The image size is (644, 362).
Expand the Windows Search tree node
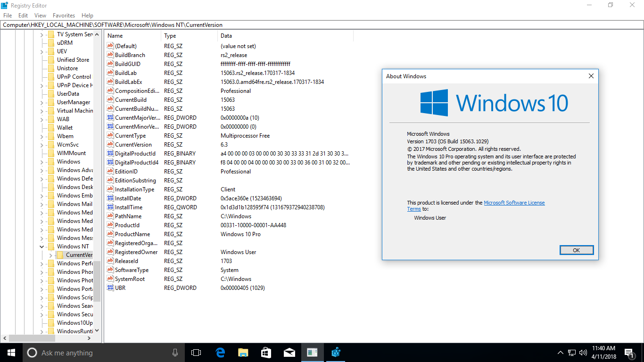point(41,306)
